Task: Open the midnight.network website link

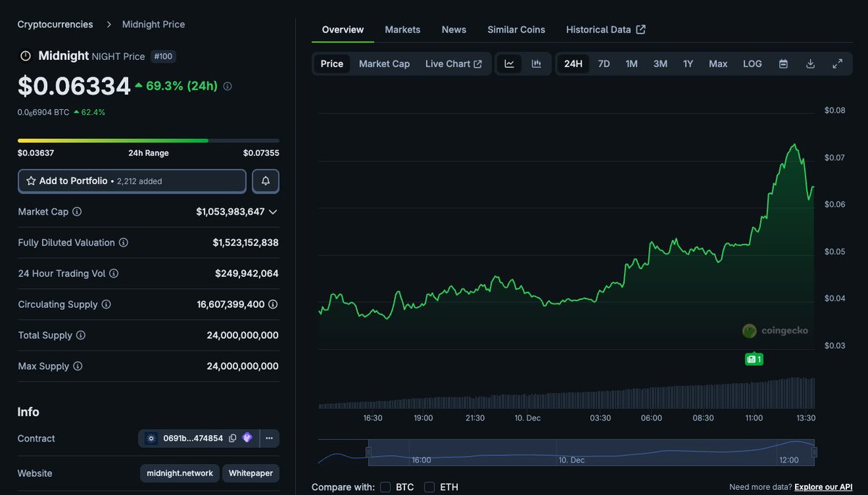Action: (x=180, y=473)
